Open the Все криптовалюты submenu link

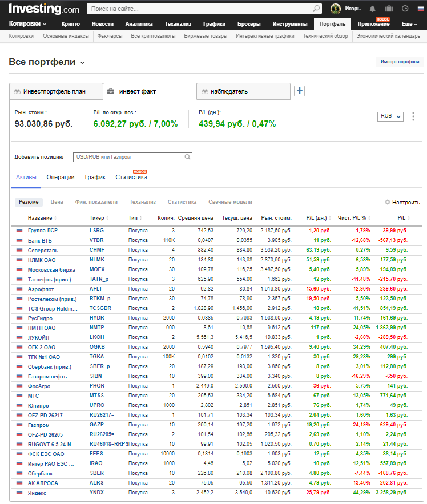[x=153, y=36]
